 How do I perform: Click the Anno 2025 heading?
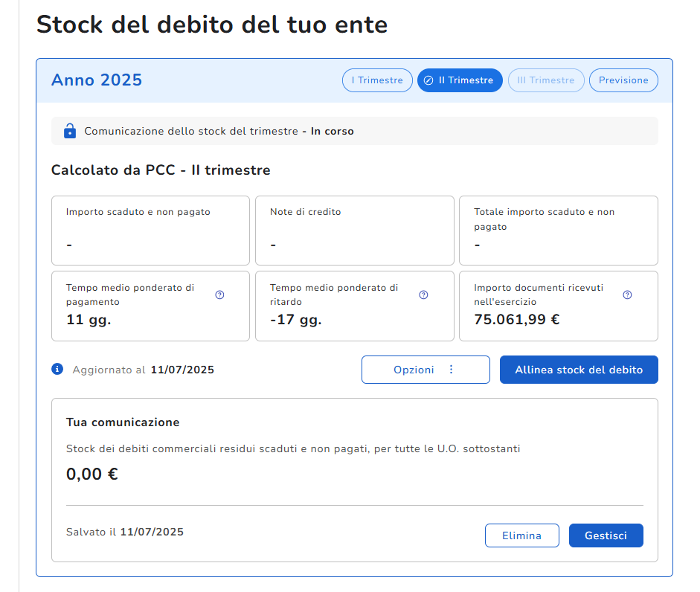pyautogui.click(x=97, y=80)
